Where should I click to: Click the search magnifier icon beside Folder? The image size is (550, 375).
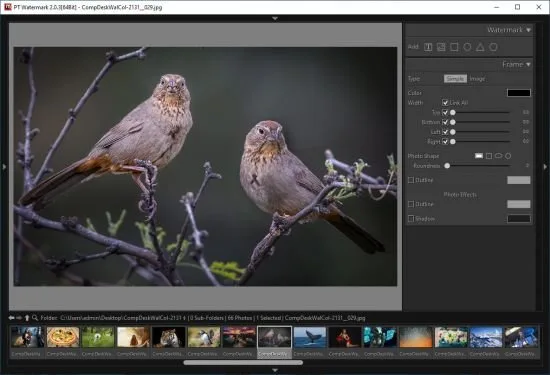(x=35, y=318)
